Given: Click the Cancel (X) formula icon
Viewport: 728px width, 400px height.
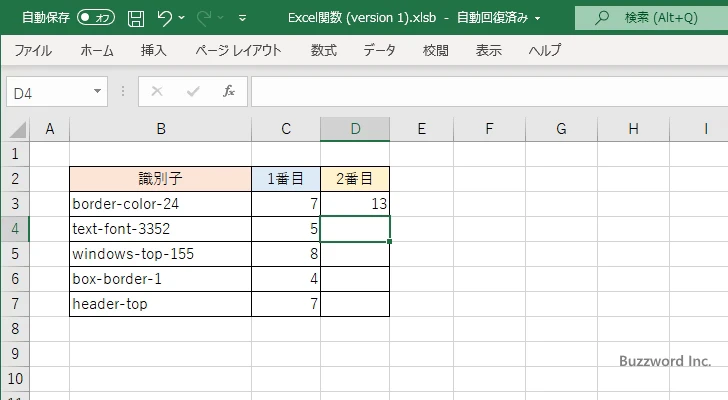Looking at the screenshot, I should click(x=157, y=91).
